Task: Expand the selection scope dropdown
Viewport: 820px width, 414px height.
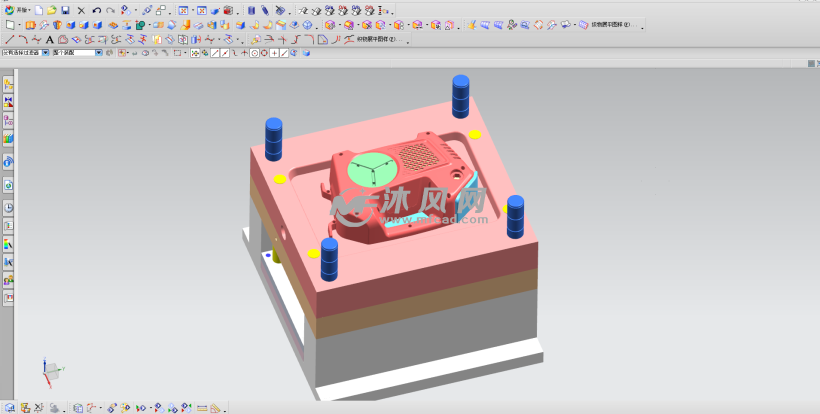Action: tap(98, 52)
